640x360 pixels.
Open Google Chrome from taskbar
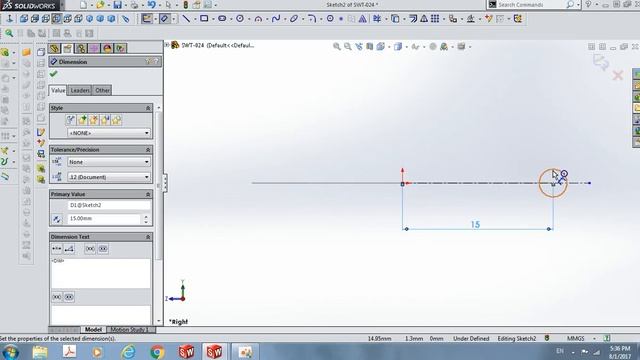click(157, 352)
